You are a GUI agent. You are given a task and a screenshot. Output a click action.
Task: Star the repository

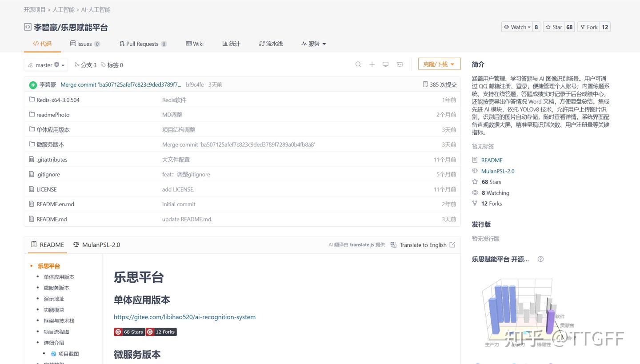554,27
